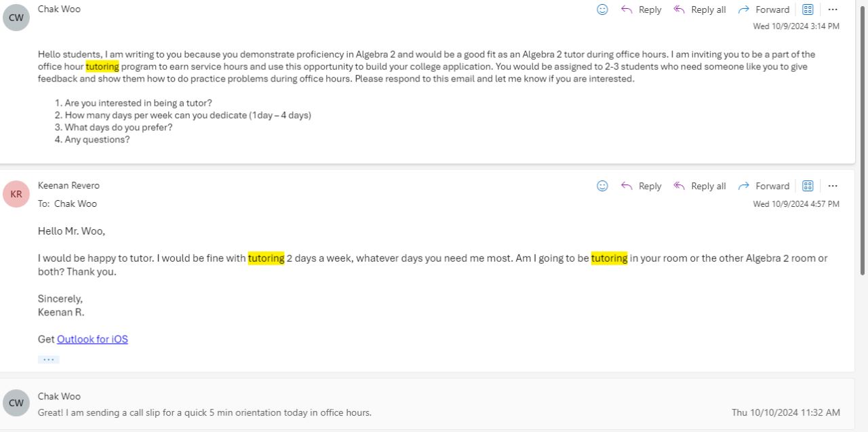Click the sender name Keenan Revero

pos(68,185)
